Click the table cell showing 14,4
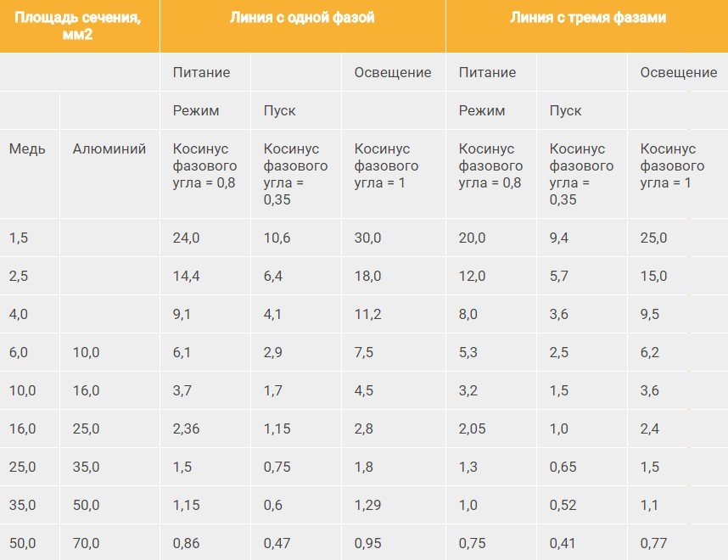The image size is (728, 560). coord(186,276)
